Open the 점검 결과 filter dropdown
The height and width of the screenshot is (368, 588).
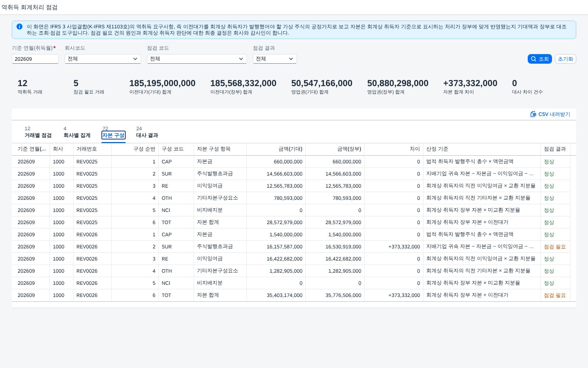point(275,59)
